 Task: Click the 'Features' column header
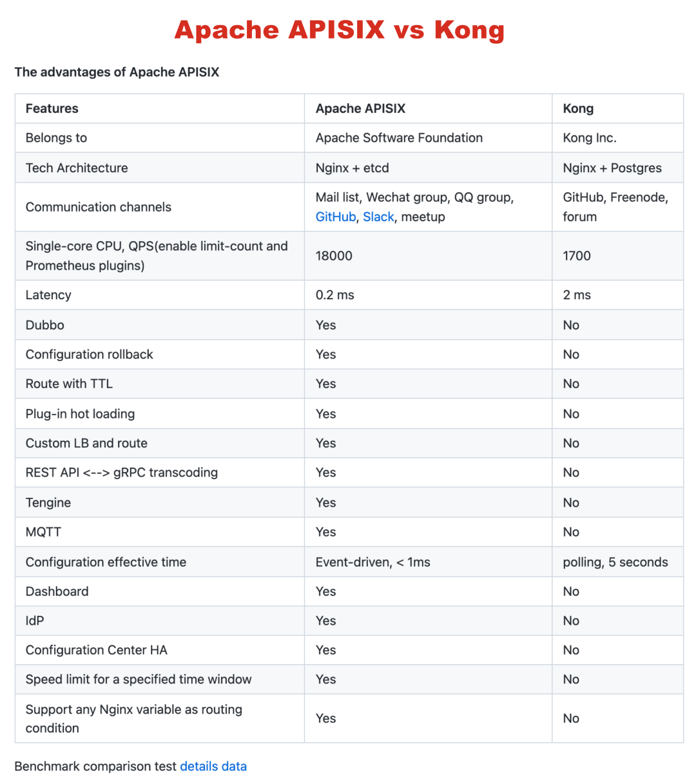point(52,108)
